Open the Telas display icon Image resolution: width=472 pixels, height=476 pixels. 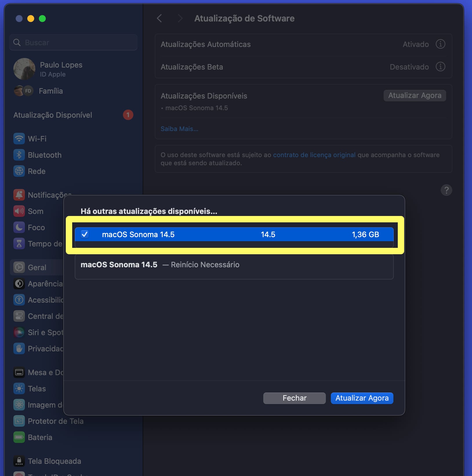coord(19,388)
